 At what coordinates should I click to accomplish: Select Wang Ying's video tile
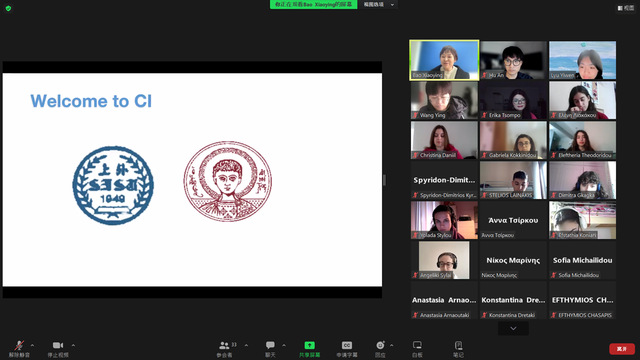tap(444, 100)
